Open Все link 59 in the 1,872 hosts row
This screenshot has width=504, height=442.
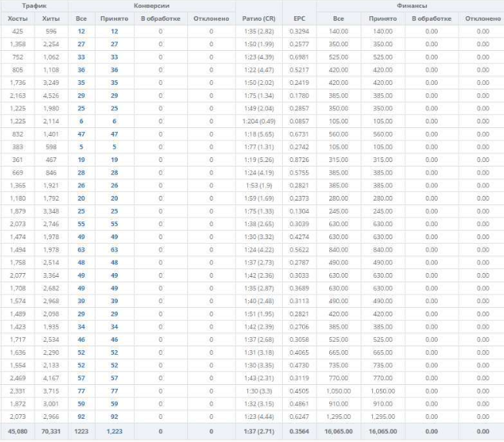[x=82, y=403]
